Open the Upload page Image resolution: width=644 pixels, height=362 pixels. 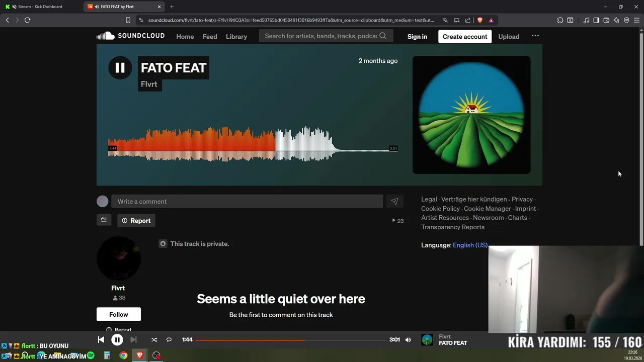tap(509, 36)
